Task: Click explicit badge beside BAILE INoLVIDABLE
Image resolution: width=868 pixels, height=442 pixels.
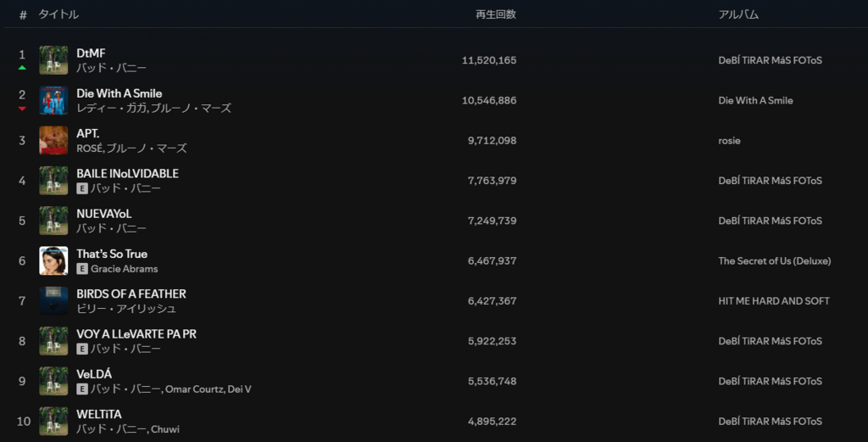Action: pyautogui.click(x=82, y=188)
